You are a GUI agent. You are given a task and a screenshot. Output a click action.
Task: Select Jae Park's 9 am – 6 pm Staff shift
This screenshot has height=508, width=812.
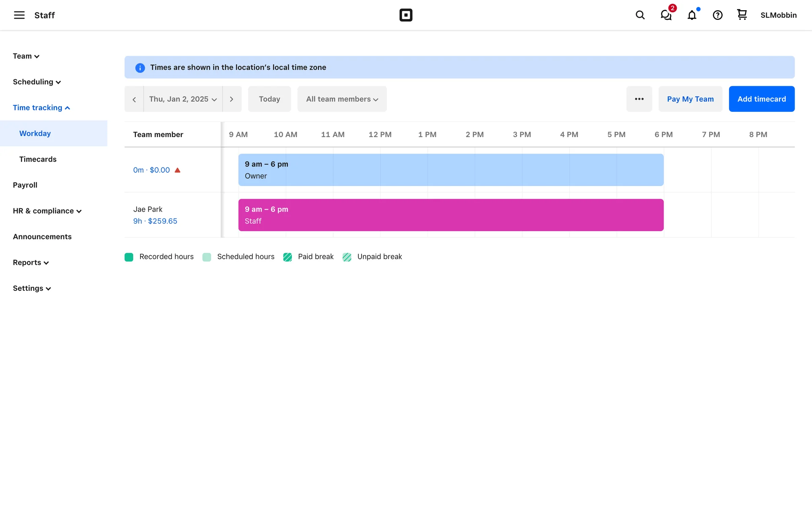[450, 215]
